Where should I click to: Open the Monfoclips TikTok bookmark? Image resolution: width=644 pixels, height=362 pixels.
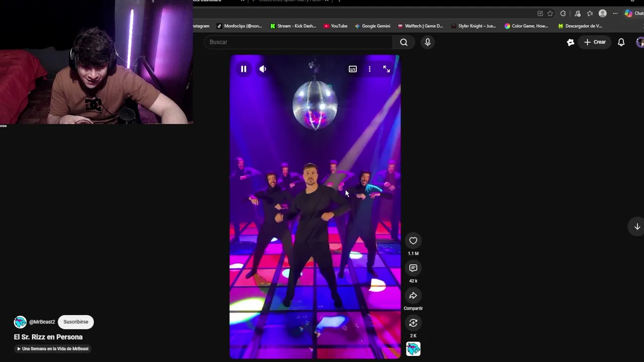point(239,26)
